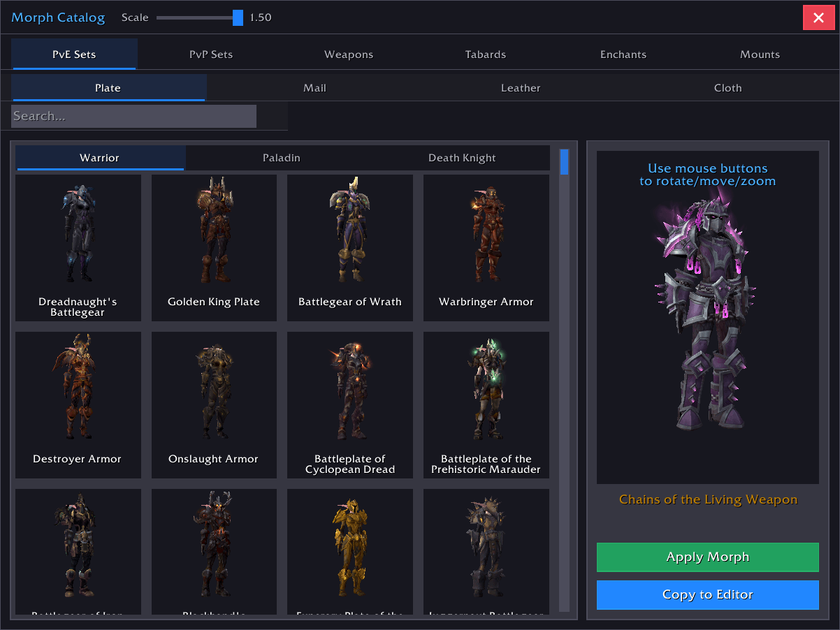The height and width of the screenshot is (630, 840).
Task: Click the Chains of the Living Weapon model preview
Action: coord(707,317)
